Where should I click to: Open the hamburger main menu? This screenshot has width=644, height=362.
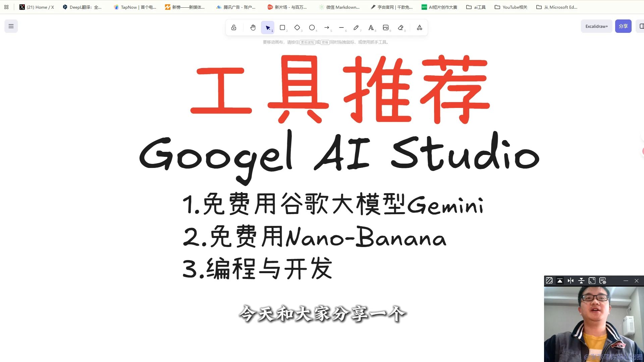pyautogui.click(x=11, y=26)
